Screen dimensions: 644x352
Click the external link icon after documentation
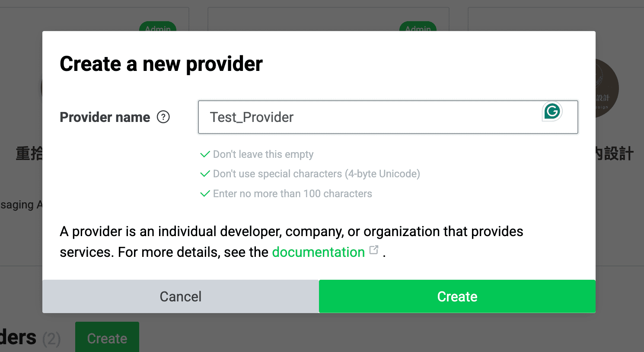(x=374, y=250)
